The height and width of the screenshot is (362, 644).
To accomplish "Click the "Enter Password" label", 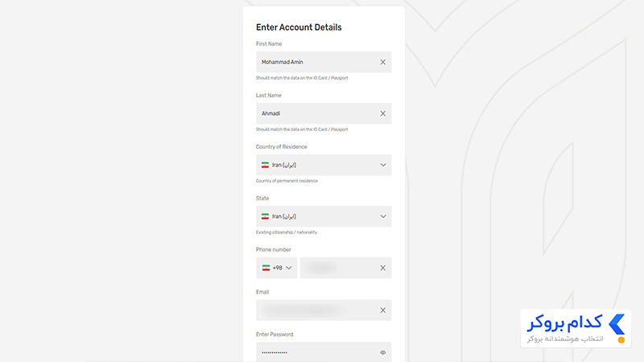I will click(x=275, y=335).
